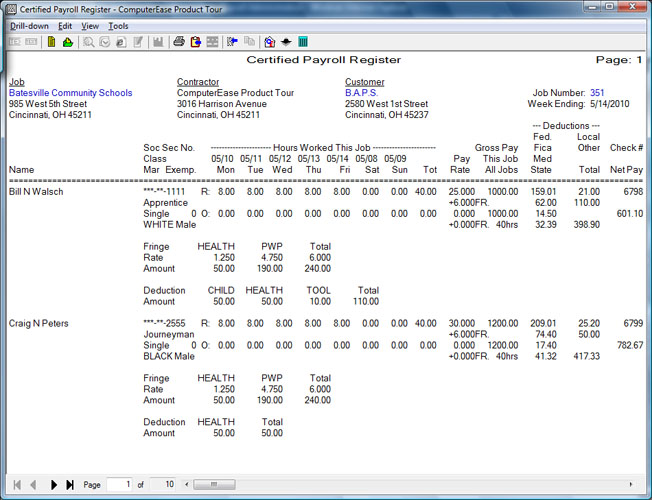Viewport: 652px width, 500px height.
Task: Click the black diamond toolbar icon
Action: point(286,42)
